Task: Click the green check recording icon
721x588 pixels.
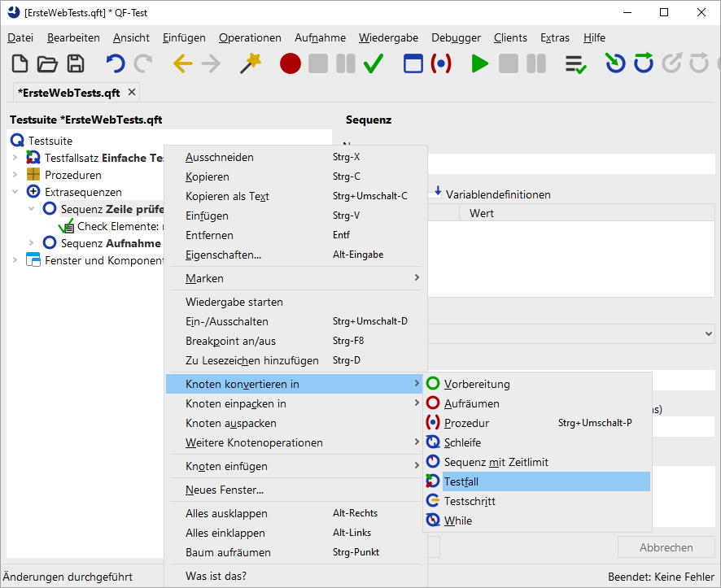Action: pyautogui.click(x=374, y=63)
